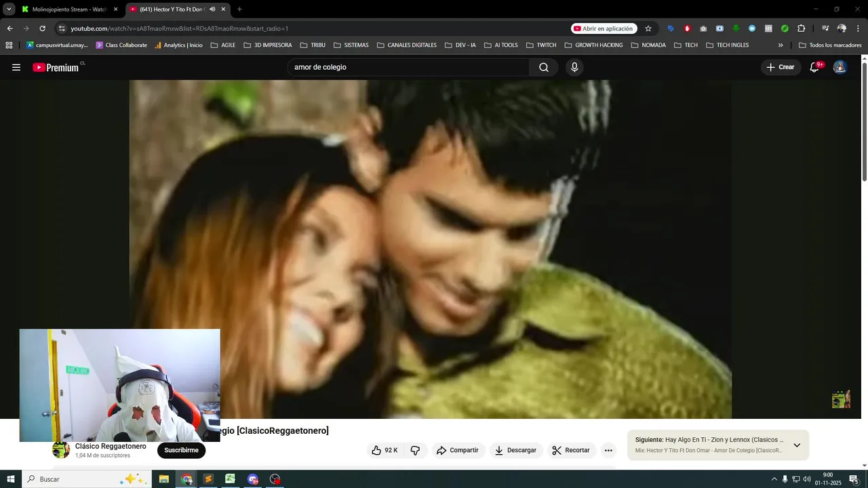Reload the page
The image size is (868, 488).
point(42,28)
